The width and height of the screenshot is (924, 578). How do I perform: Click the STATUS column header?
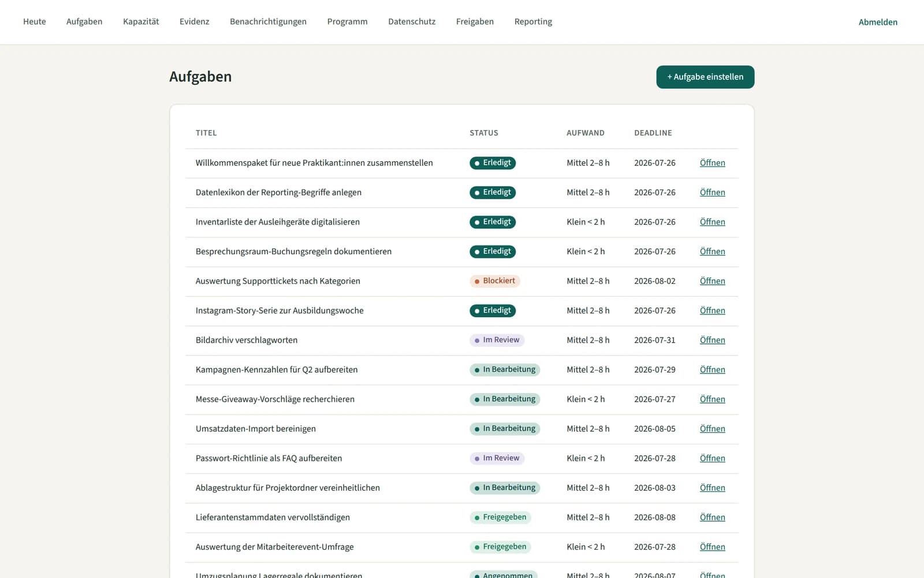(484, 133)
